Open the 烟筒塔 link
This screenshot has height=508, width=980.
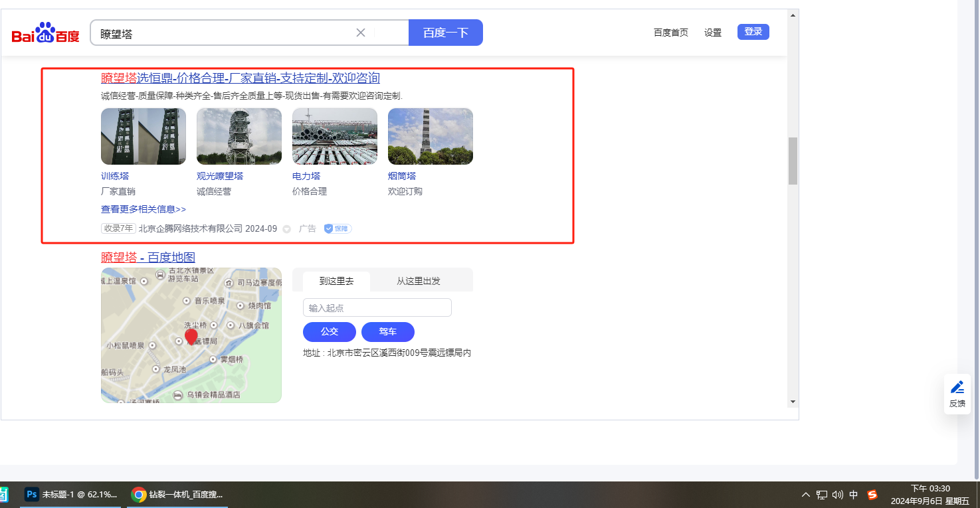tap(402, 176)
